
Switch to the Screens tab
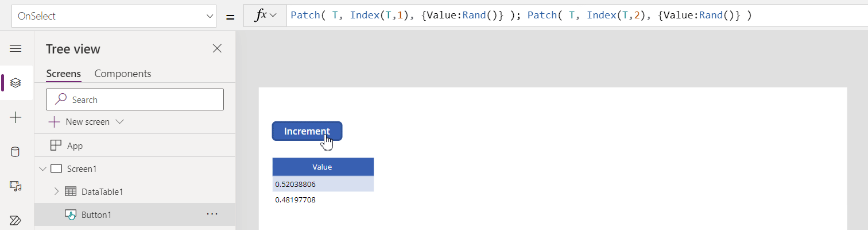click(x=63, y=74)
